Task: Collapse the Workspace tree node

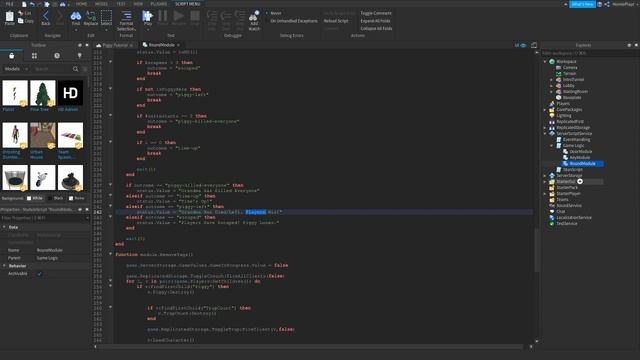Action: point(545,62)
